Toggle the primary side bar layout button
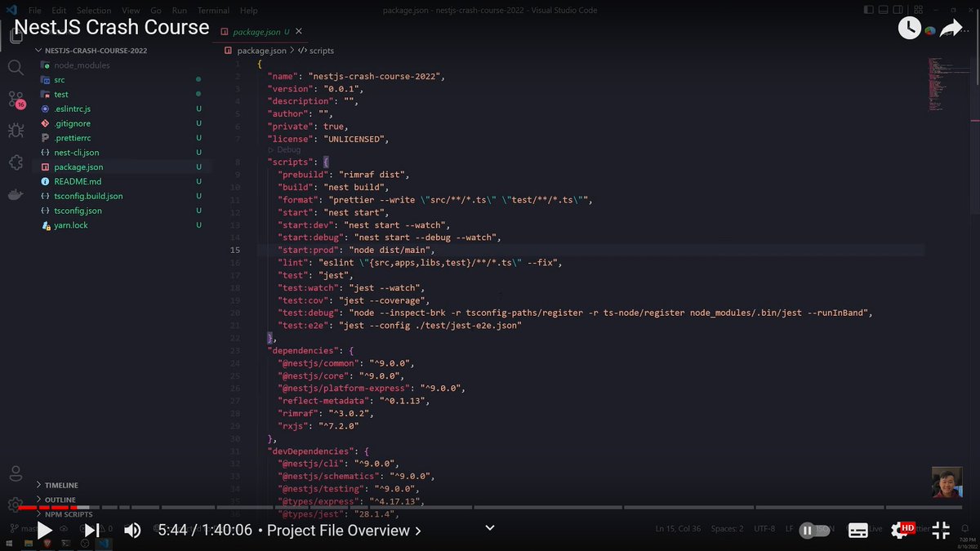Viewport: 980px width, 551px height. [x=867, y=10]
